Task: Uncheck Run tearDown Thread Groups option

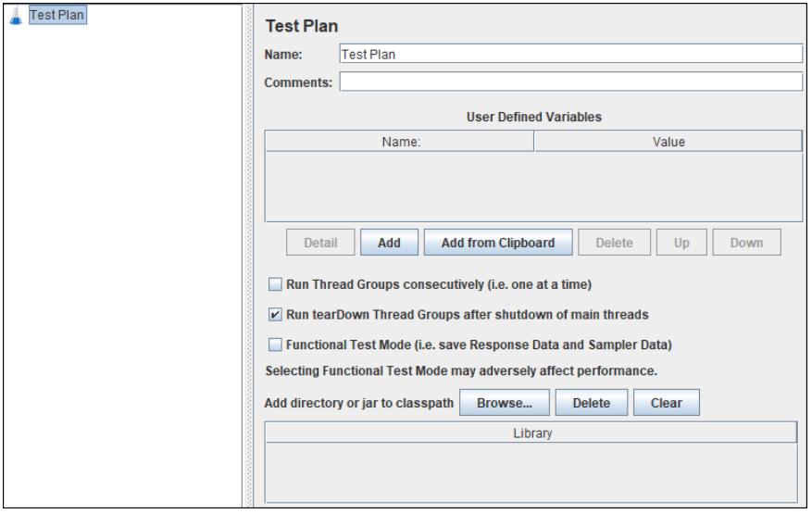Action: [275, 314]
